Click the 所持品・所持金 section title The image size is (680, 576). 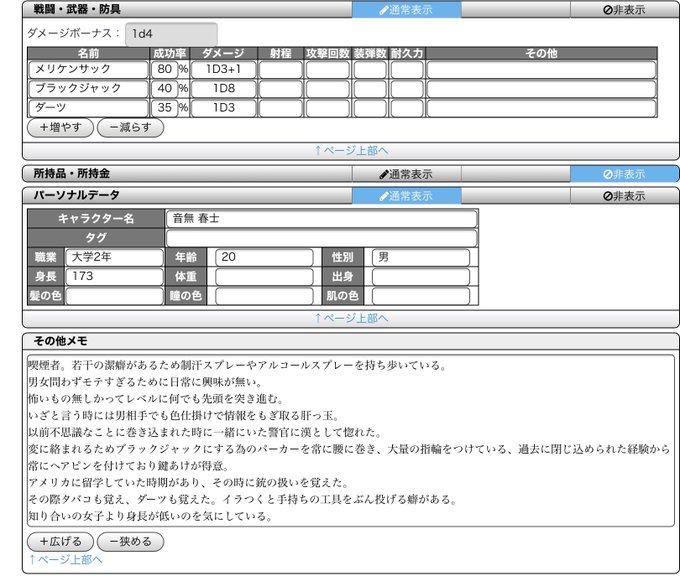click(72, 173)
